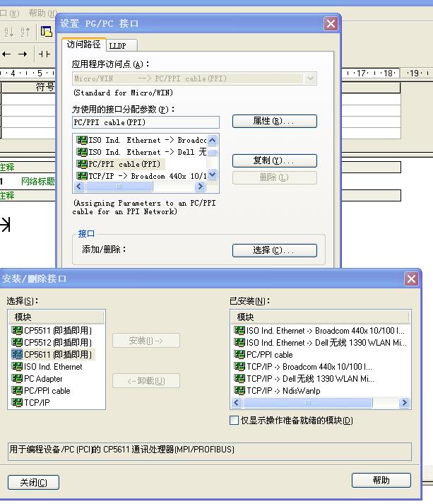Choose TCP/IP module in the left list
This screenshot has width=433, height=504.
[37, 403]
